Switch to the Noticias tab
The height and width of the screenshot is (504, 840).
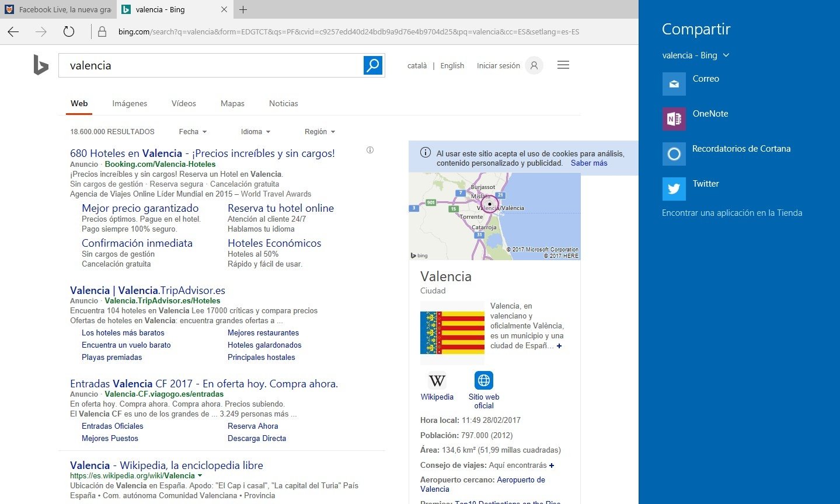[x=284, y=103]
